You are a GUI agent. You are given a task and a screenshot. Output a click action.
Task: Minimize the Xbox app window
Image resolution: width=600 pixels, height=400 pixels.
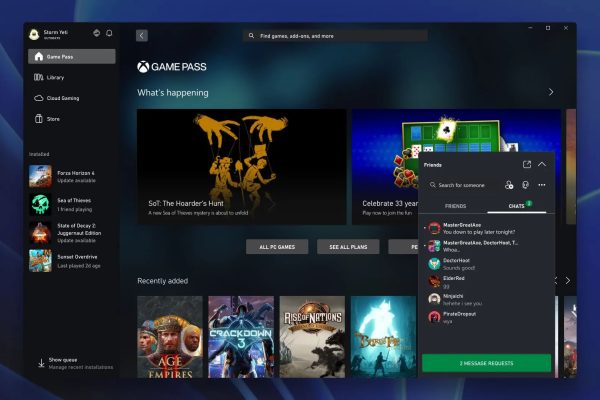pos(530,28)
